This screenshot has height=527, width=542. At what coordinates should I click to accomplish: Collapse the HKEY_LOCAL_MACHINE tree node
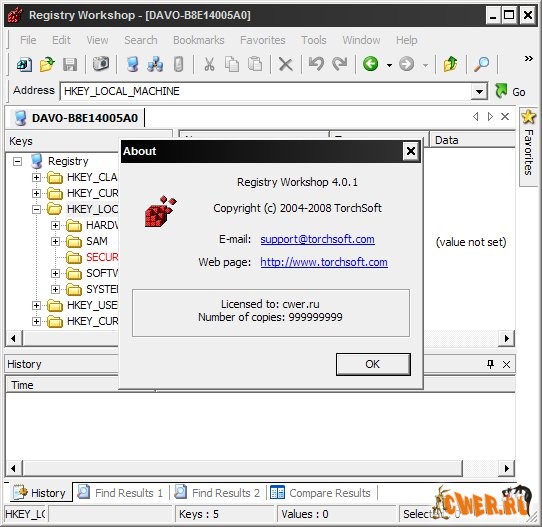click(x=36, y=209)
